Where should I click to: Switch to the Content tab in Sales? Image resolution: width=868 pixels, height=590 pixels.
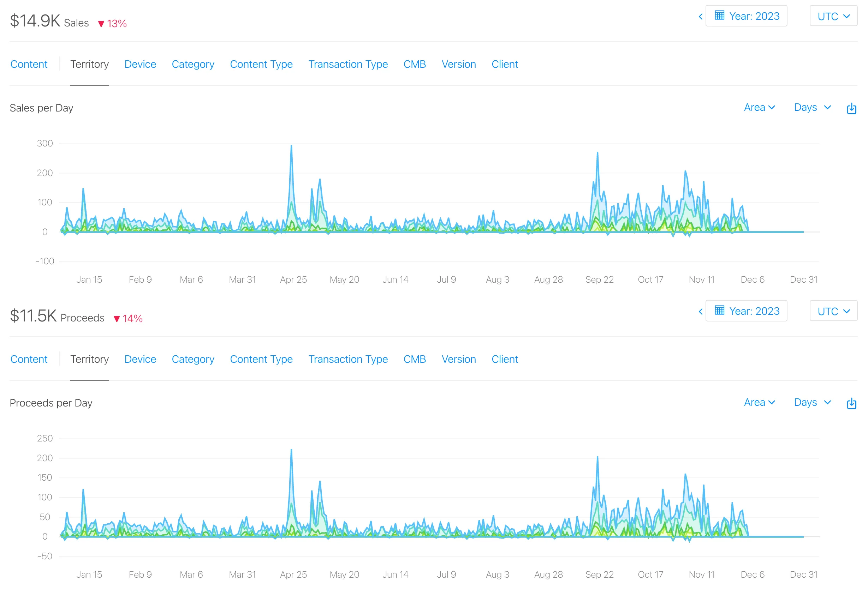click(29, 64)
